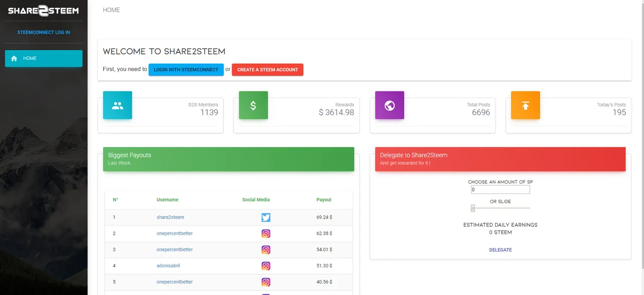Open share2steem username link
Viewport: 644px width, 295px height.
point(171,218)
